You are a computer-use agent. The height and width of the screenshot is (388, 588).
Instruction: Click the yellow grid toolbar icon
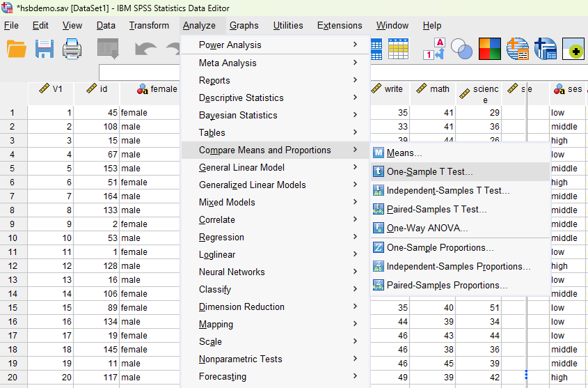(398, 49)
